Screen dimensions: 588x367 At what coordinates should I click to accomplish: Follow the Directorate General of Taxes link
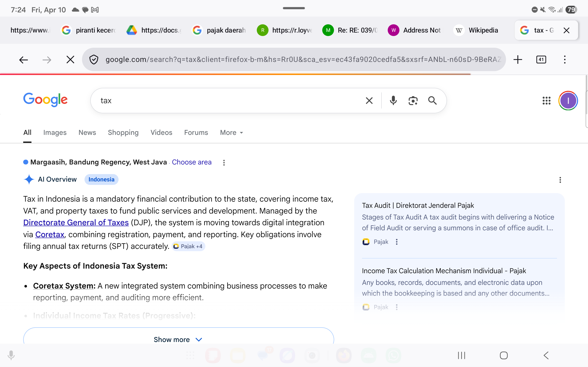tap(76, 222)
